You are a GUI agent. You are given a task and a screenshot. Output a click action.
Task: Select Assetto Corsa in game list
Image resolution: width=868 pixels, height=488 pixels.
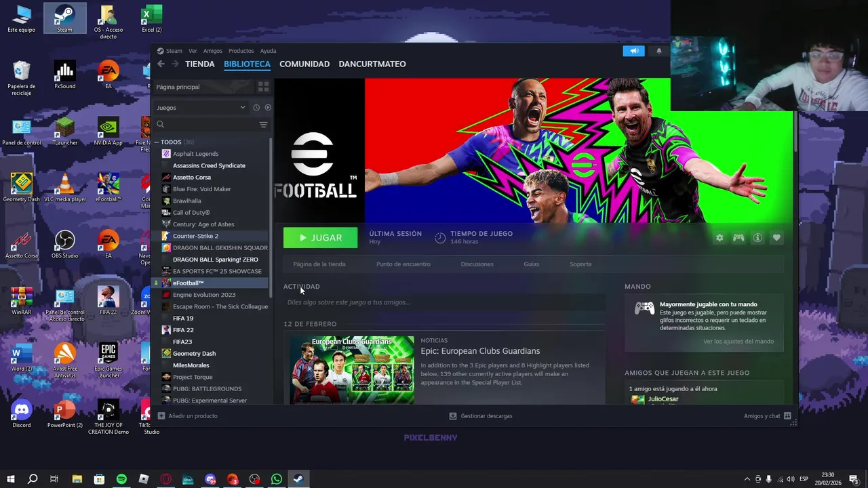[x=192, y=178]
